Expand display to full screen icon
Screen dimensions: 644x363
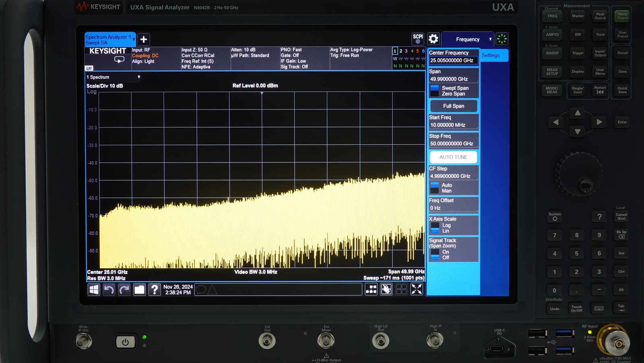(417, 289)
